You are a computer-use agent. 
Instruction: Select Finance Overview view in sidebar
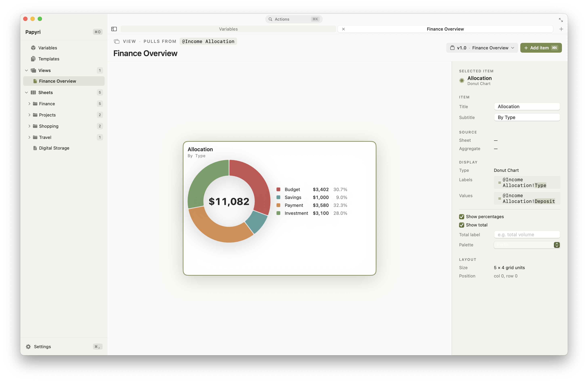click(64, 81)
